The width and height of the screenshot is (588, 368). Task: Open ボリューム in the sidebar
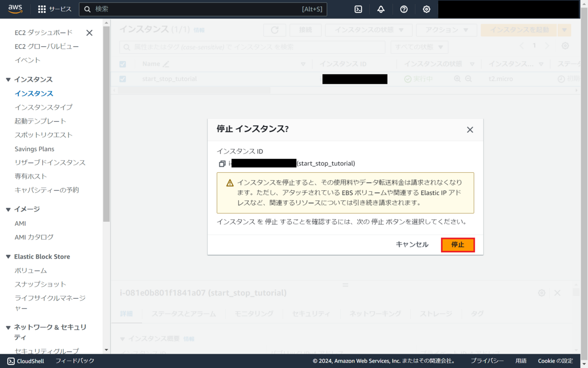coord(31,270)
